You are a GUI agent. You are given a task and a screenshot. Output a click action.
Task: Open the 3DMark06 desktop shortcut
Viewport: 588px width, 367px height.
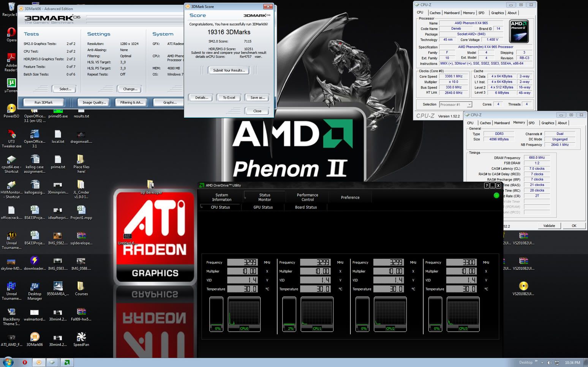tap(35, 337)
